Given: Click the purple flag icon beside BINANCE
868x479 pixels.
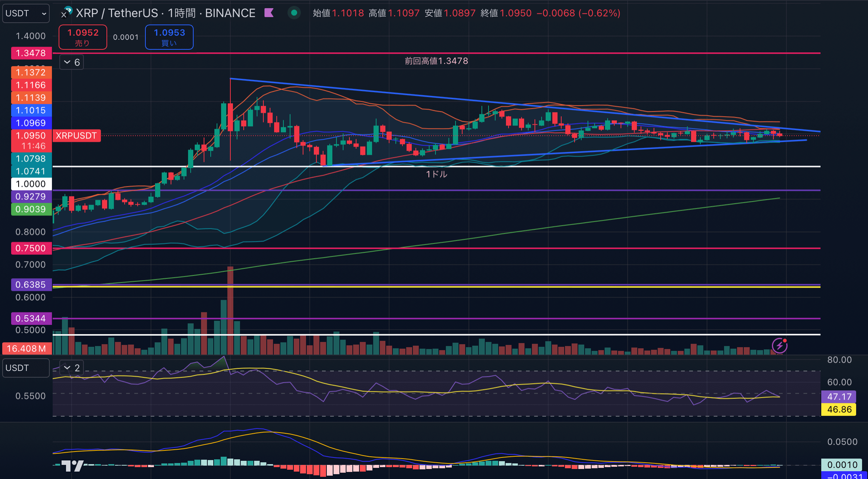Looking at the screenshot, I should click(269, 13).
